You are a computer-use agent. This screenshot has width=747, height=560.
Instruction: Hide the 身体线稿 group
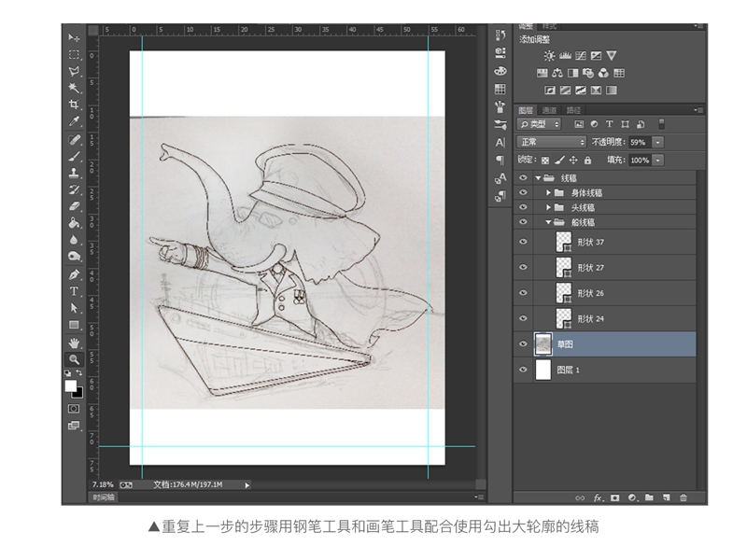coord(523,192)
